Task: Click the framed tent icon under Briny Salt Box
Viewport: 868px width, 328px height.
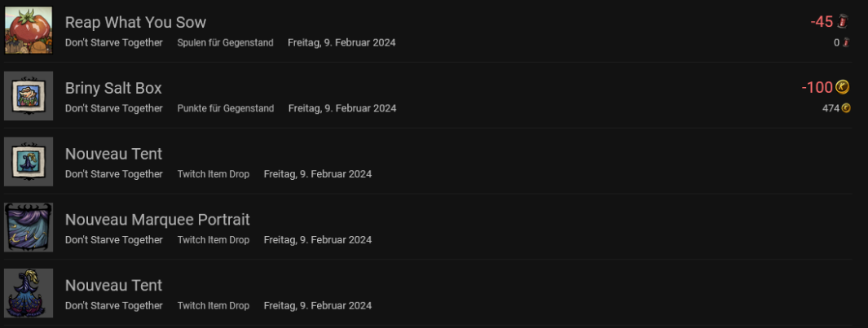Action: coord(29,161)
